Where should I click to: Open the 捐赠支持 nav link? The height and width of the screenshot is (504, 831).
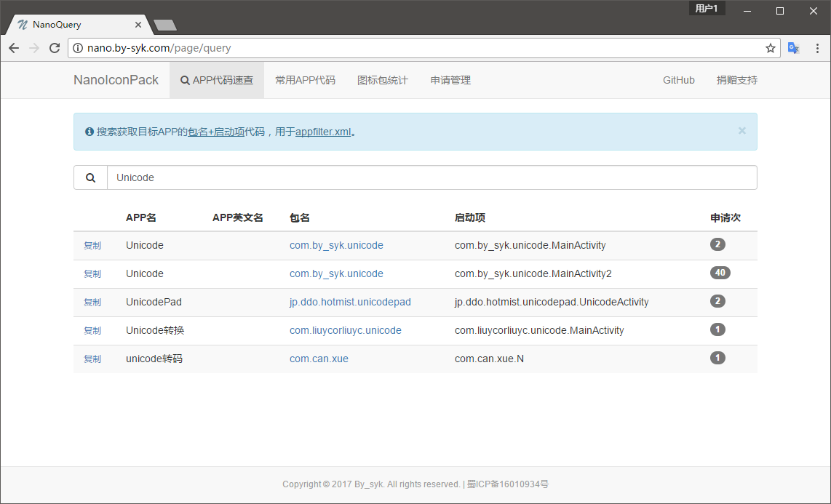(x=736, y=80)
